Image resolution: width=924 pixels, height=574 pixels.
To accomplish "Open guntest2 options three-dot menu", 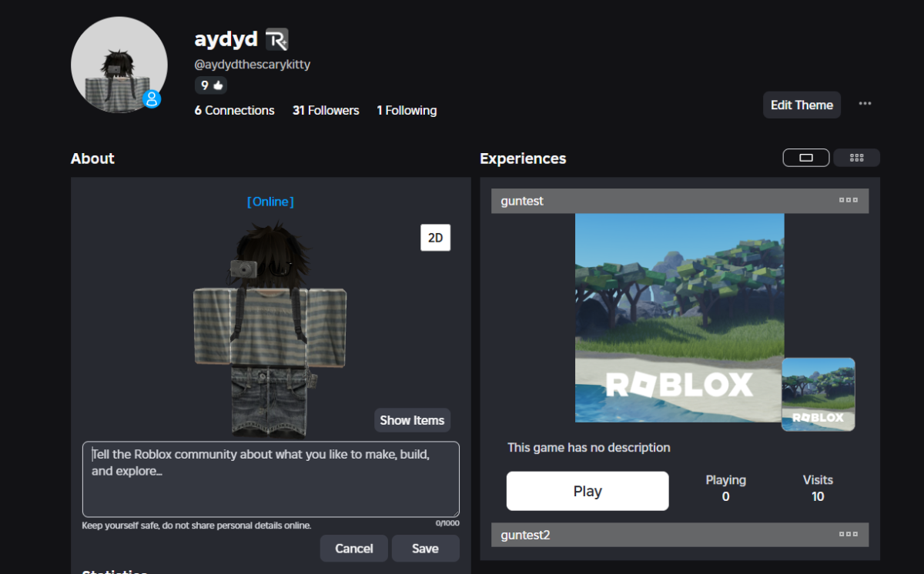I will click(x=848, y=534).
